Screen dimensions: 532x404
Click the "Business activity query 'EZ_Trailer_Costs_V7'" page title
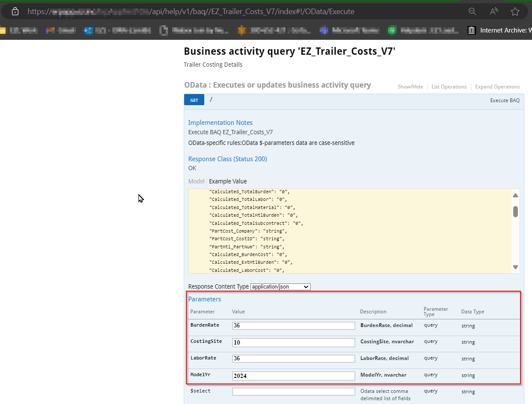click(x=290, y=51)
